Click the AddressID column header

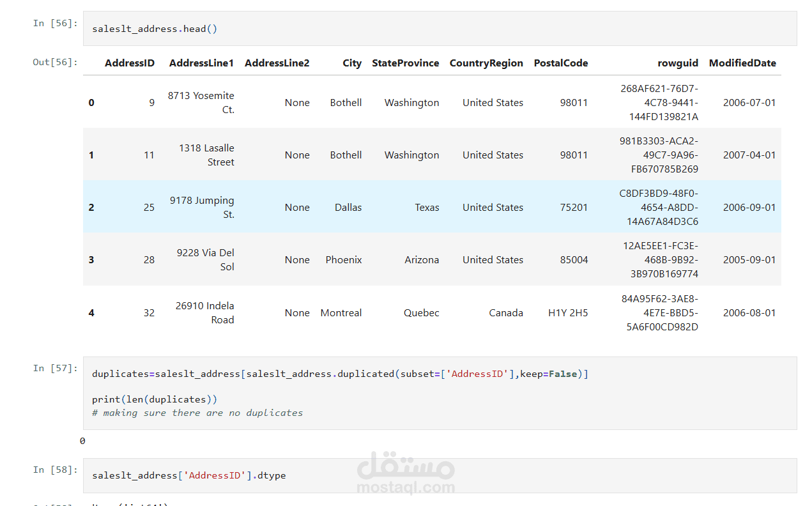pos(130,63)
